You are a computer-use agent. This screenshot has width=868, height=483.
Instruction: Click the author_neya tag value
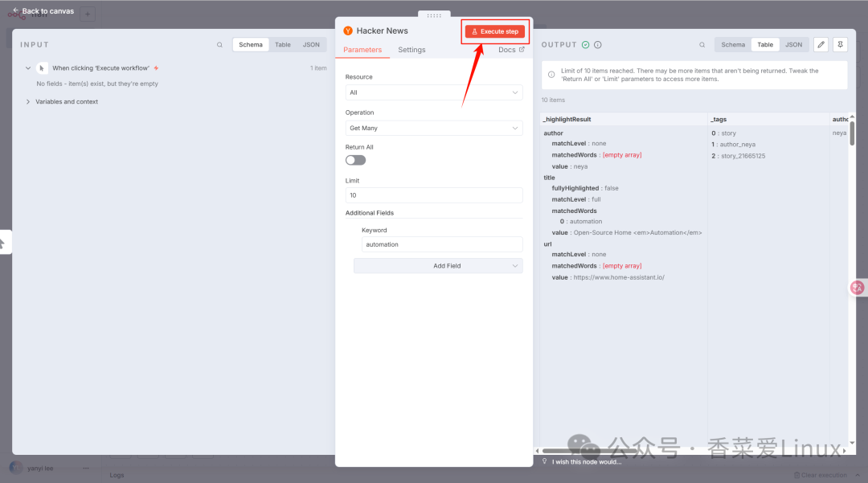point(737,145)
